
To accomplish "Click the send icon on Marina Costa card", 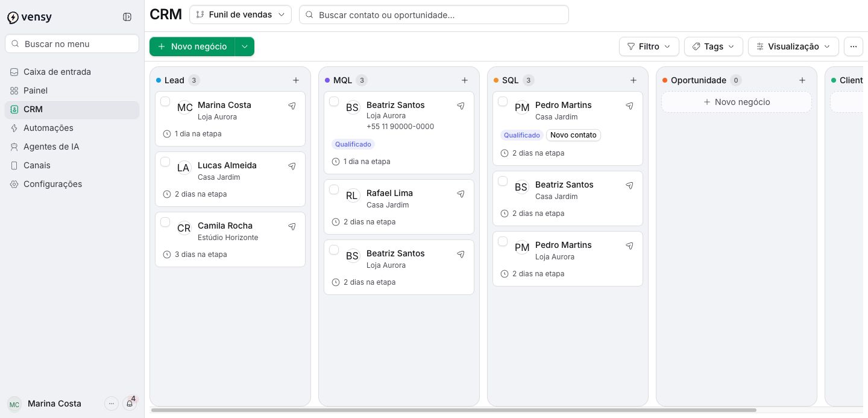I will [x=292, y=106].
